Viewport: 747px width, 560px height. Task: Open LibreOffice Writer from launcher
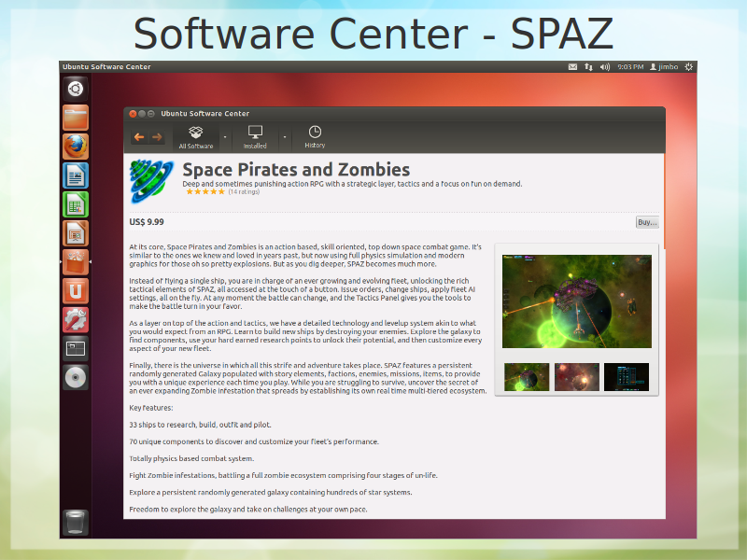point(76,175)
